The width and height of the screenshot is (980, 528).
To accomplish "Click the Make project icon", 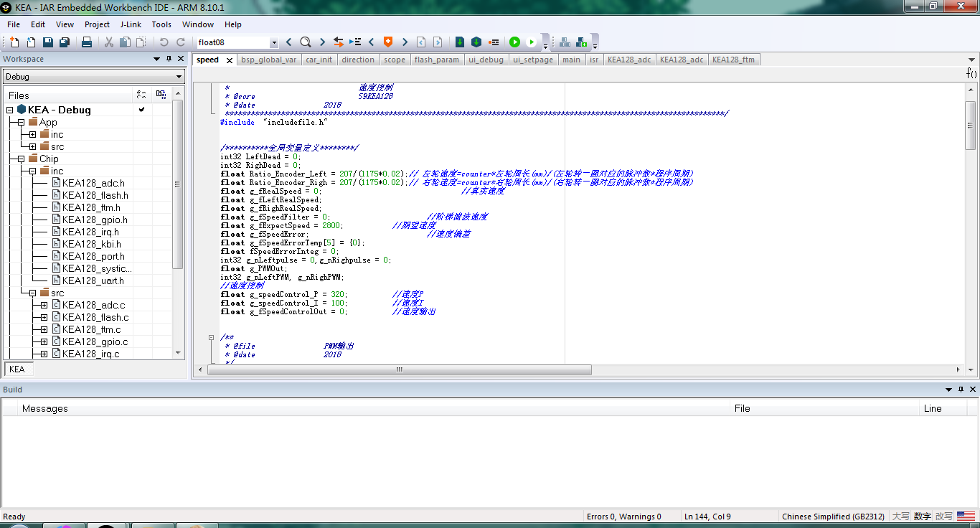I will [x=476, y=42].
